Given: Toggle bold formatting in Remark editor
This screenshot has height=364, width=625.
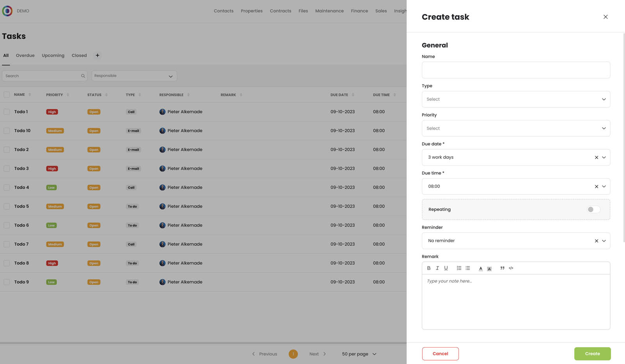Looking at the screenshot, I should [x=429, y=268].
